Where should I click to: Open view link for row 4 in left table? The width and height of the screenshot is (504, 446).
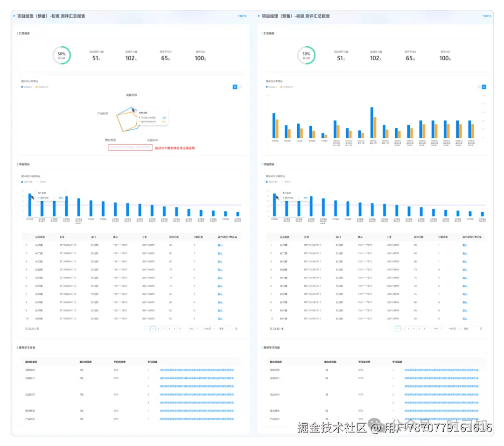(220, 270)
